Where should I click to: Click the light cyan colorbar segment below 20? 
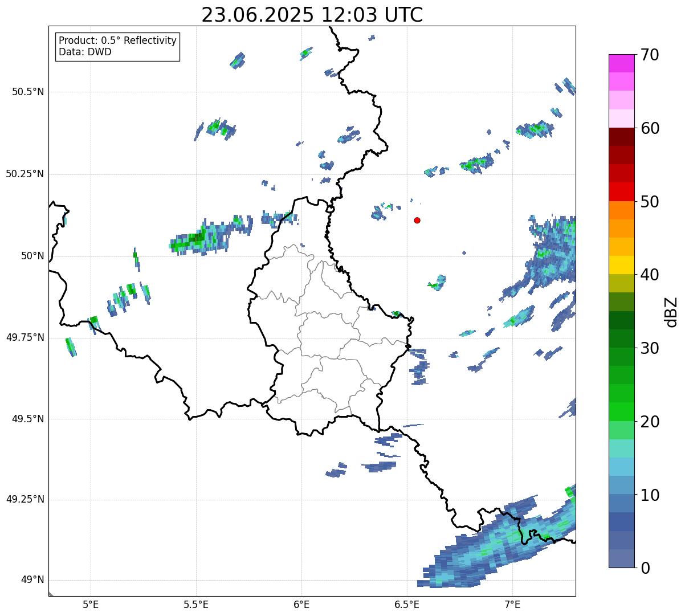click(622, 448)
